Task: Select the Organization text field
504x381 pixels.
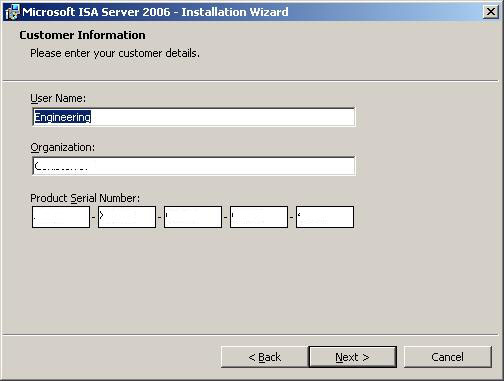Action: pos(194,166)
